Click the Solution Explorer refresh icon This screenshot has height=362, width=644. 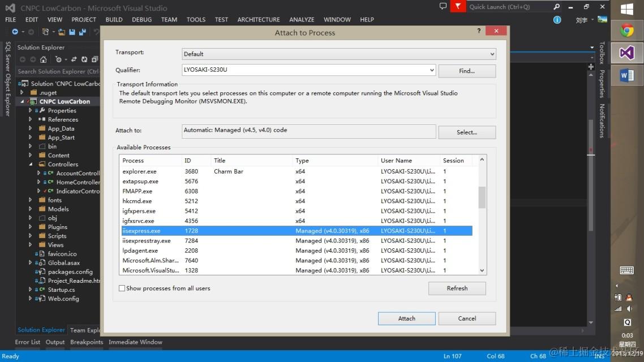pyautogui.click(x=84, y=59)
